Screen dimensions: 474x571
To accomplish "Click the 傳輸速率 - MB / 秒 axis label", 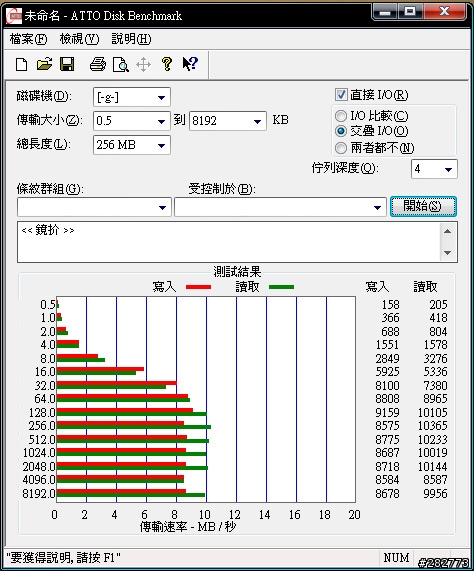I will (x=188, y=527).
